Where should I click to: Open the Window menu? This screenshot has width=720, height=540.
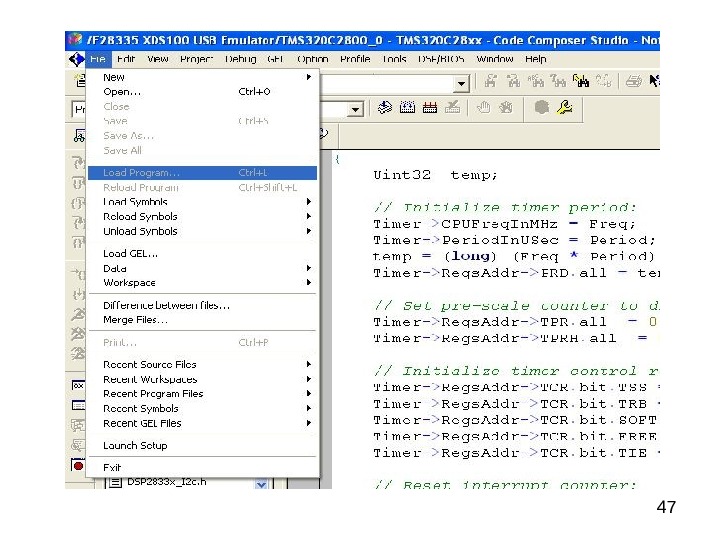496,59
